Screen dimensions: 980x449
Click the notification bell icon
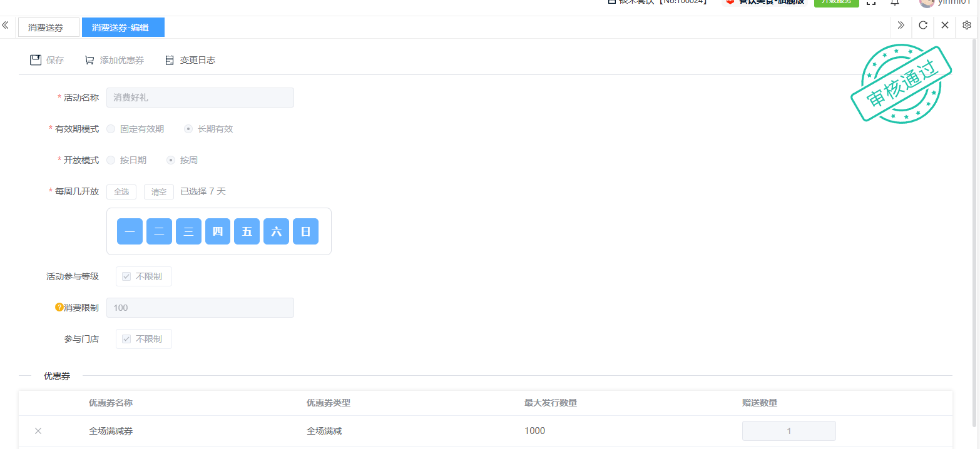point(895,3)
